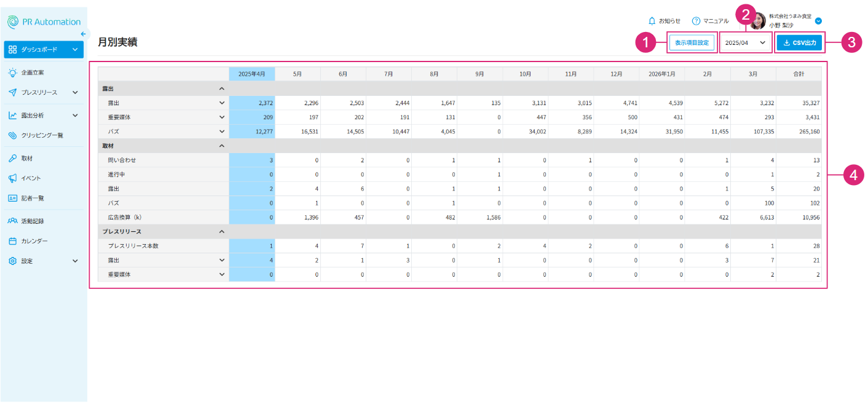
Task: Click the megaphone icon for イベント
Action: coord(12,178)
